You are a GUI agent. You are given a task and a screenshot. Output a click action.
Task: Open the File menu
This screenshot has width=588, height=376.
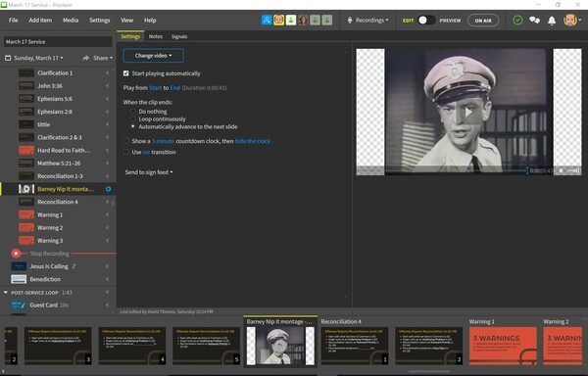[14, 21]
